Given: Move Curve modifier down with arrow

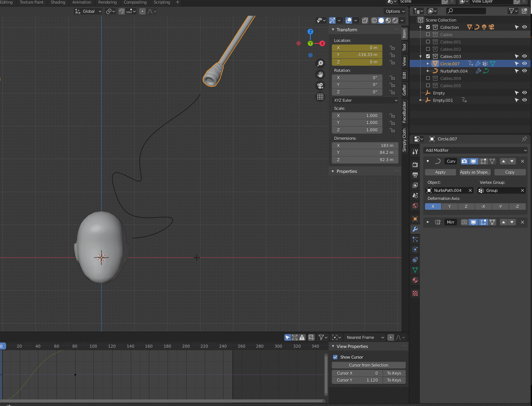Looking at the screenshot, I should (x=512, y=161).
